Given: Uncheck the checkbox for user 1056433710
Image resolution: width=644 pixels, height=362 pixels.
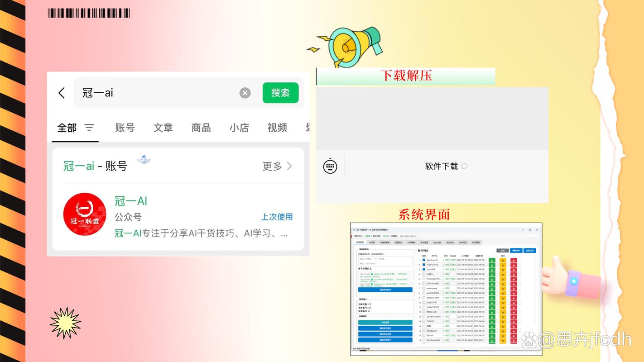Looking at the screenshot, I should coord(424,265).
